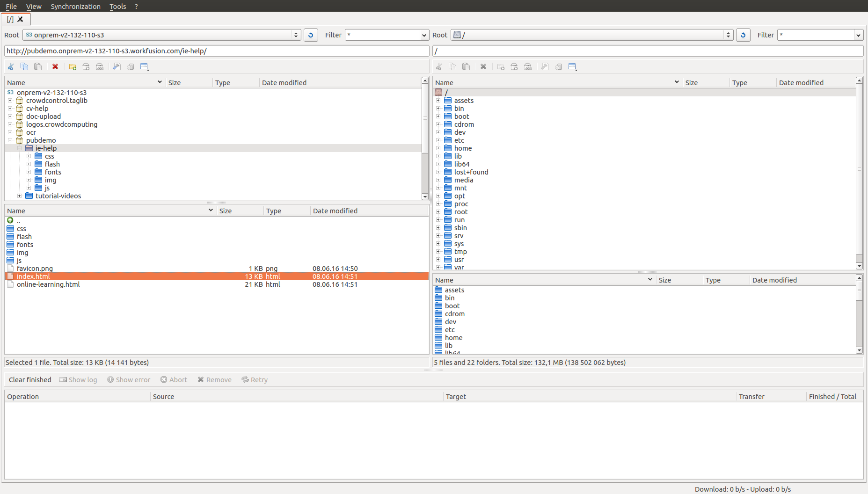Click the Delete X icon in the local pane toolbar

(x=483, y=67)
